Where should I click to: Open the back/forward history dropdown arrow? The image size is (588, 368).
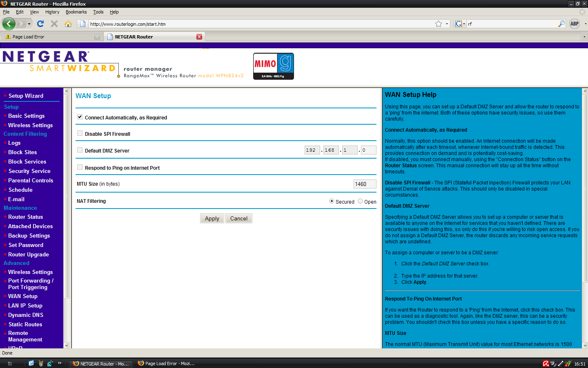click(x=29, y=24)
